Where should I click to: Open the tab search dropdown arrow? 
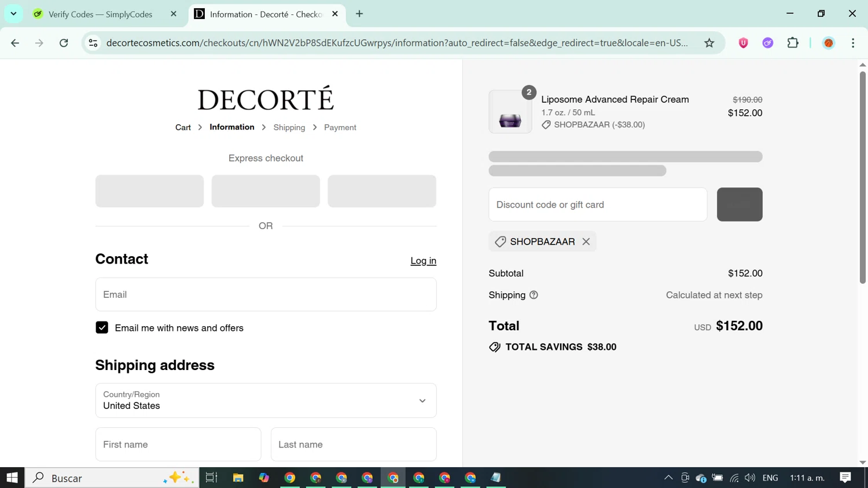pos(13,14)
